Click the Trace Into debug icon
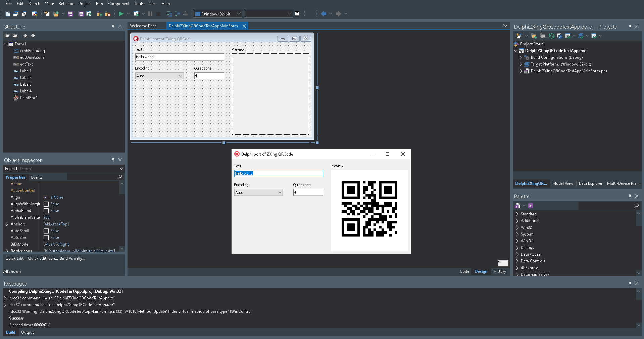644x339 pixels. click(169, 14)
